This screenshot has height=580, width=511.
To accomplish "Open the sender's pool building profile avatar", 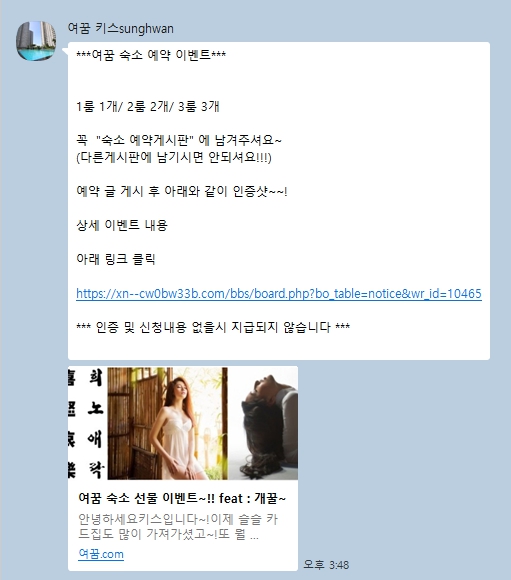I will [36, 41].
